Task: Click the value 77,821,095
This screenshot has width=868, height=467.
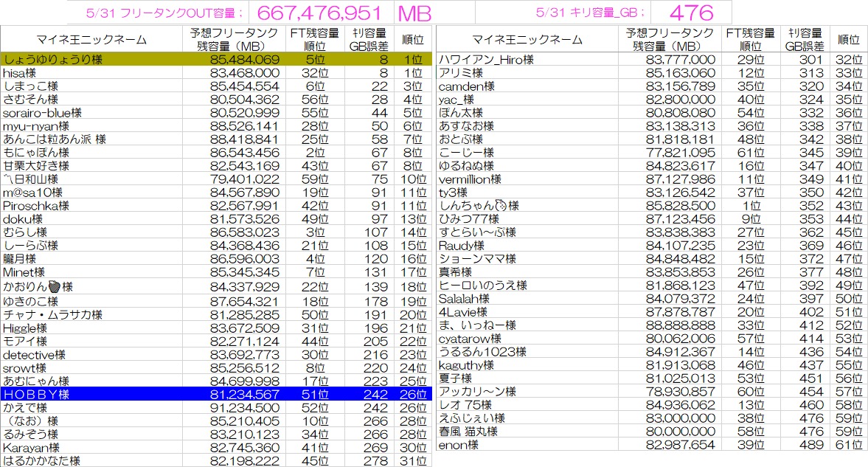Action: (x=681, y=152)
